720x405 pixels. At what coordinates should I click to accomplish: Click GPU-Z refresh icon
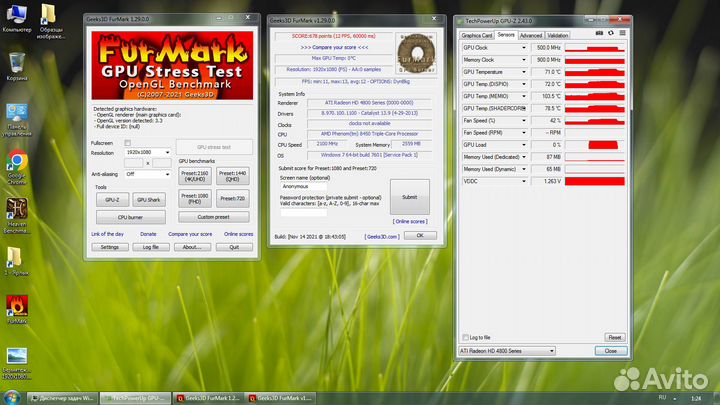[611, 33]
